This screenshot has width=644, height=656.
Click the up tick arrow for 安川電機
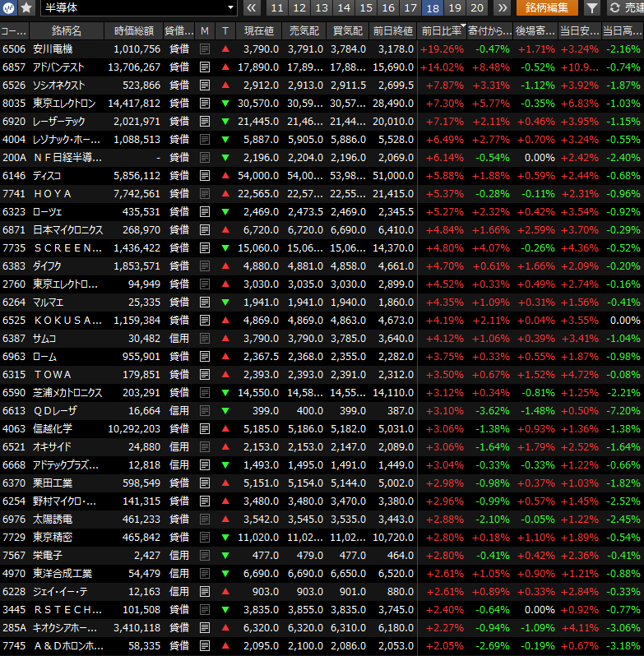pyautogui.click(x=225, y=49)
